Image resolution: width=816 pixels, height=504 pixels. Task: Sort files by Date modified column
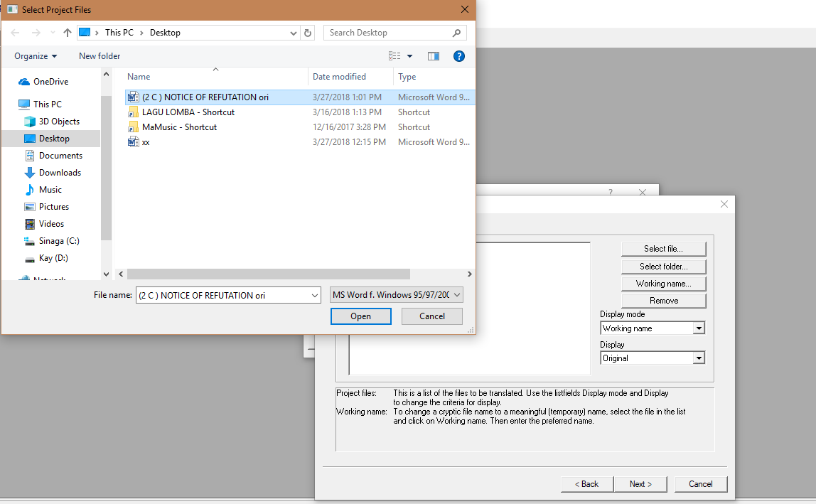[x=339, y=77]
